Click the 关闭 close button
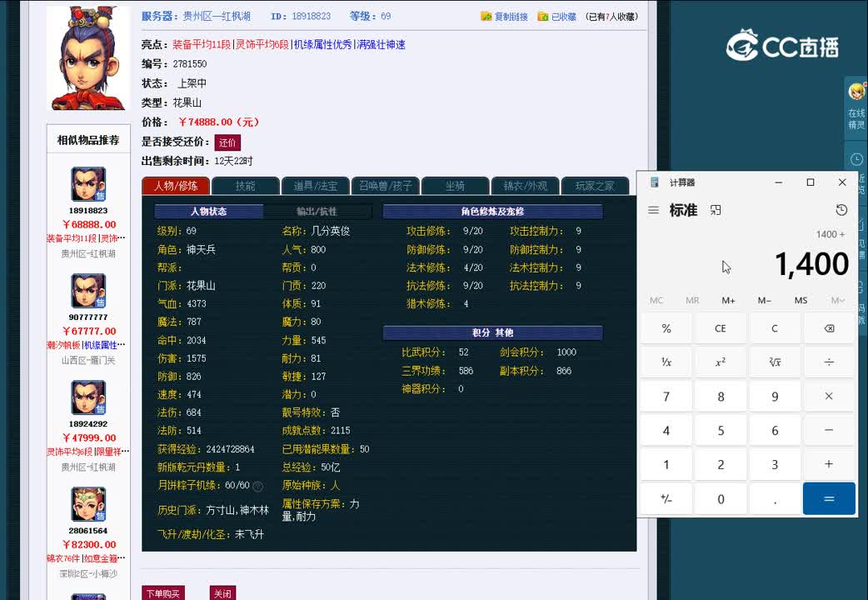Viewport: 868px width, 600px height. click(222, 592)
